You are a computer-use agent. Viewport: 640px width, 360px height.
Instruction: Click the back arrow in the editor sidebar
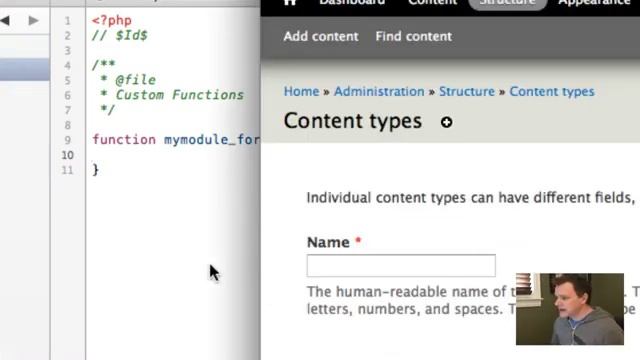5,20
